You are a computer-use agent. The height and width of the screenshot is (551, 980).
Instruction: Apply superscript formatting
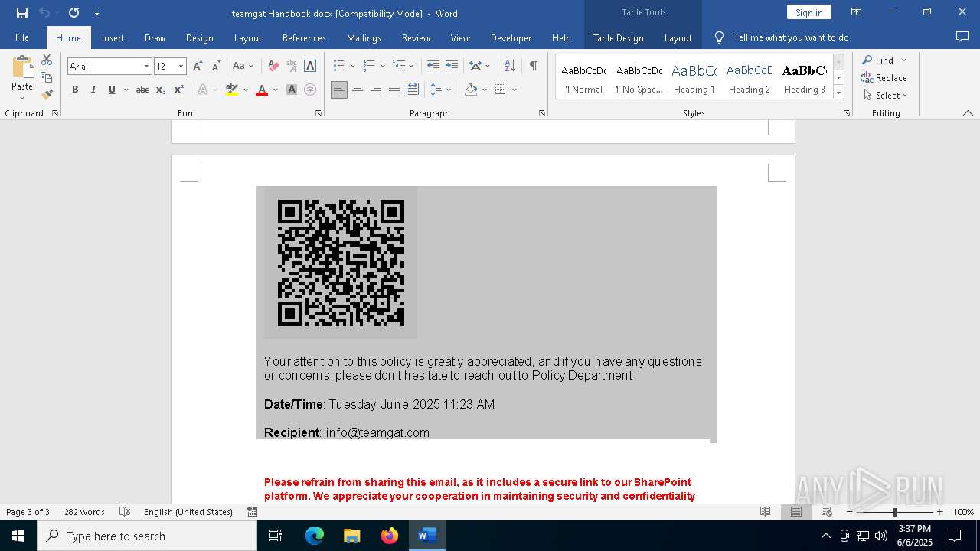tap(178, 90)
